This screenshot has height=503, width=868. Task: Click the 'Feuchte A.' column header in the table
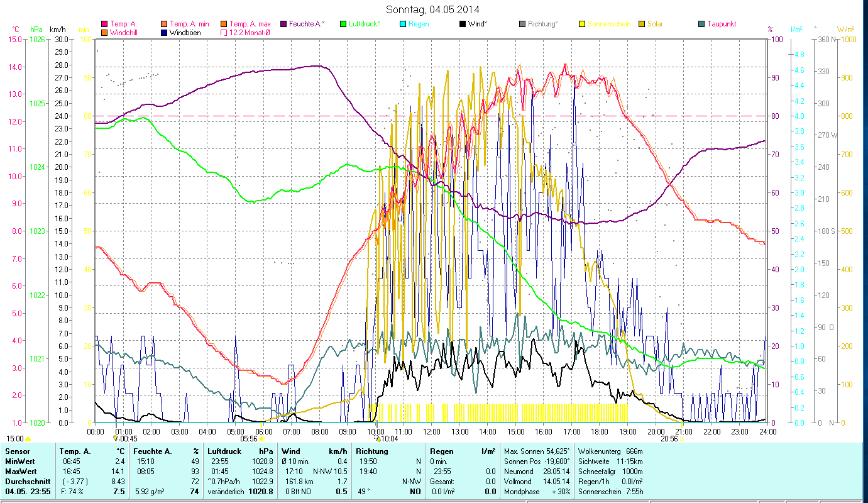coord(153,451)
